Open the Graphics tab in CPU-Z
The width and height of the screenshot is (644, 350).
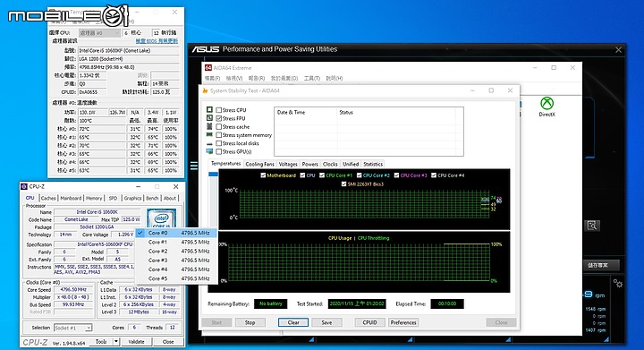click(132, 198)
